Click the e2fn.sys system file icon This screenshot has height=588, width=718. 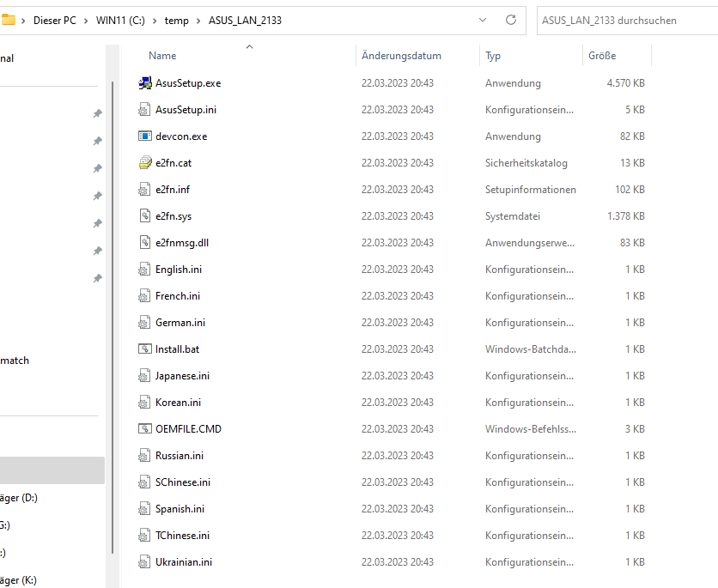pyautogui.click(x=144, y=215)
